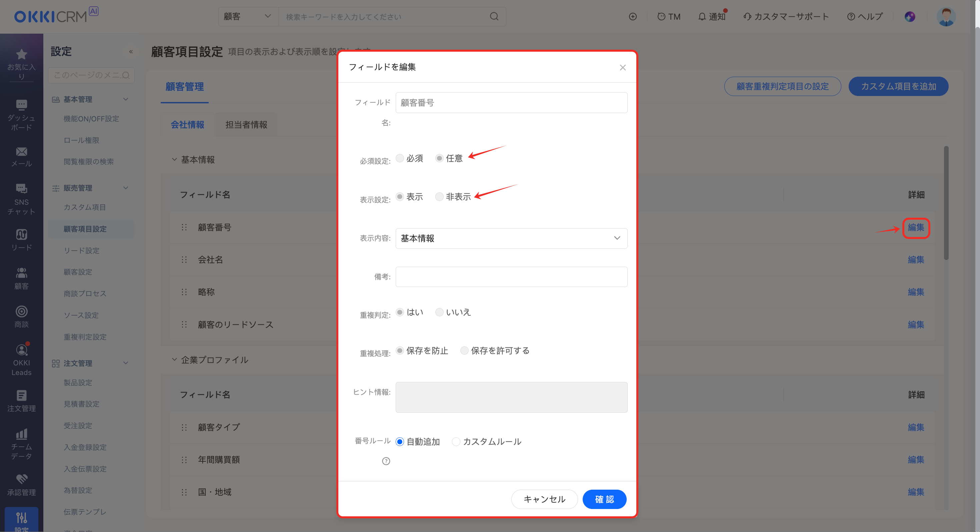This screenshot has height=532, width=980.
Task: Select 保存を防止 radio button
Action: point(399,350)
